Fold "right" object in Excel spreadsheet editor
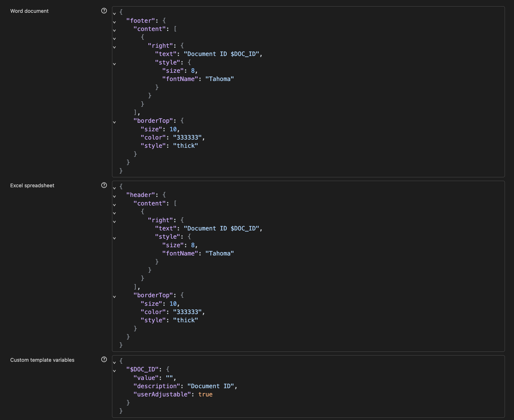The image size is (514, 420). (114, 221)
